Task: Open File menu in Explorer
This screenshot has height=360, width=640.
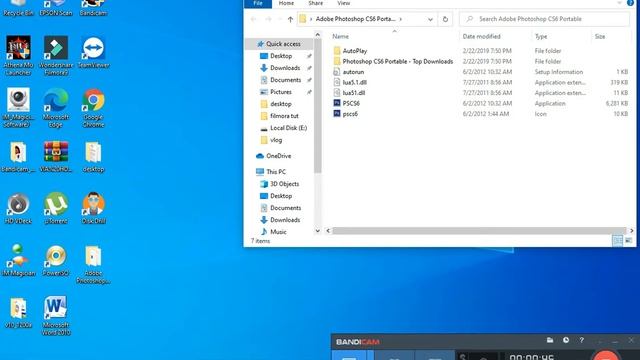Action: click(x=258, y=3)
